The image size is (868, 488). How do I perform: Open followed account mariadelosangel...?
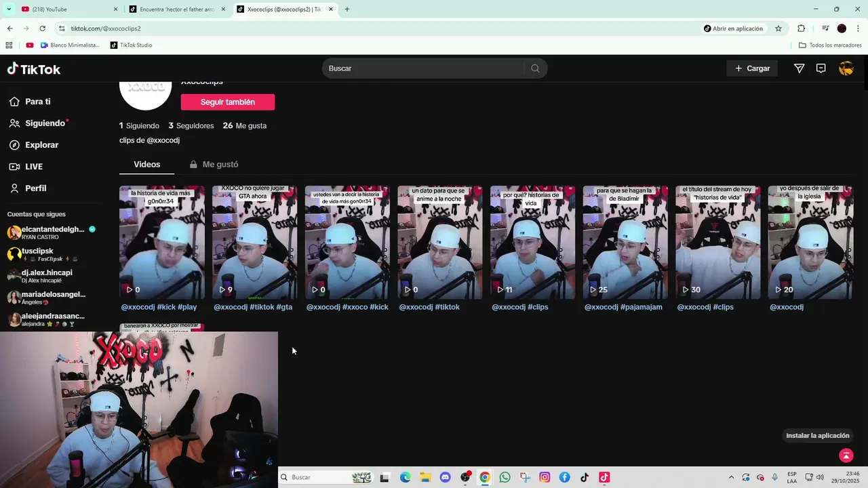click(47, 298)
